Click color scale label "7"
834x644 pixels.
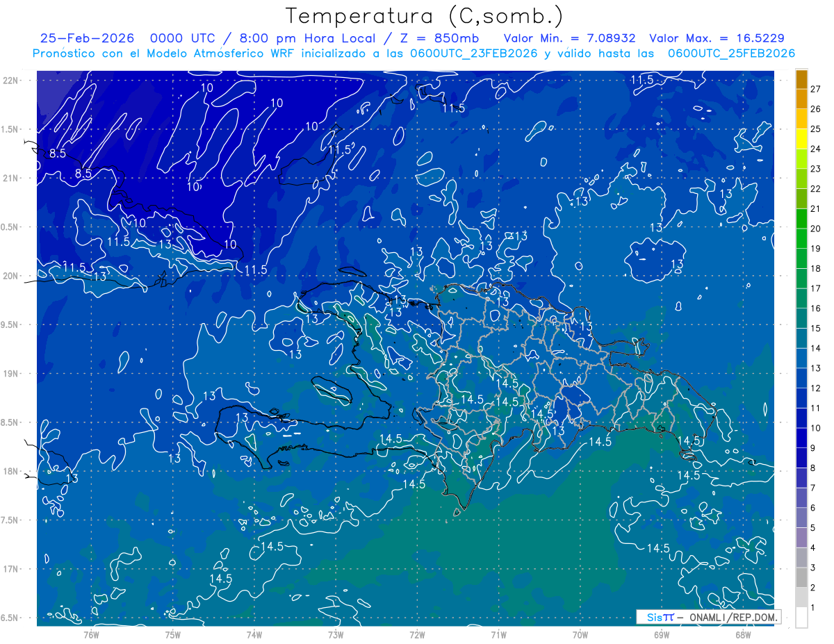pos(812,488)
